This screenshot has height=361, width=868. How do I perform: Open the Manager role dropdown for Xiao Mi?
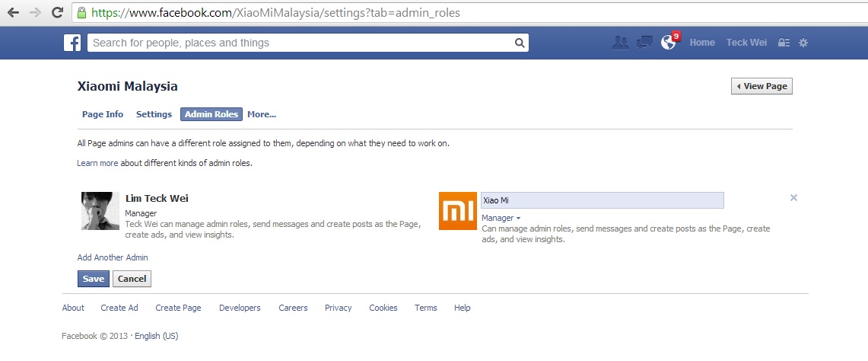(x=501, y=218)
